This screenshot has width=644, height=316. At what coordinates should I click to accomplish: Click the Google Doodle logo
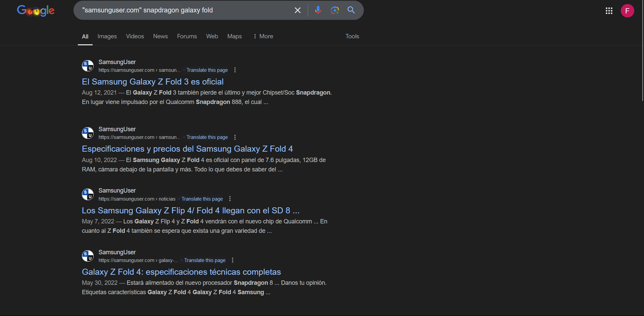[x=36, y=11]
